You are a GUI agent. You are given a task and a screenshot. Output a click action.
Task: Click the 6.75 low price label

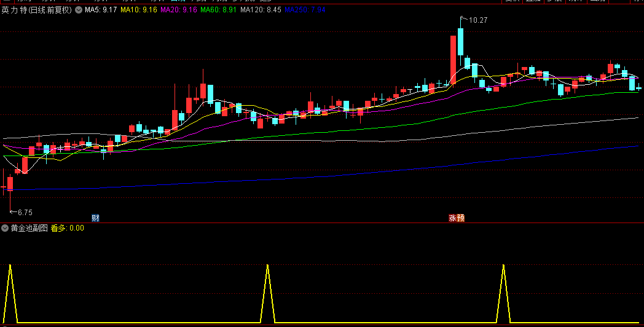tap(25, 213)
